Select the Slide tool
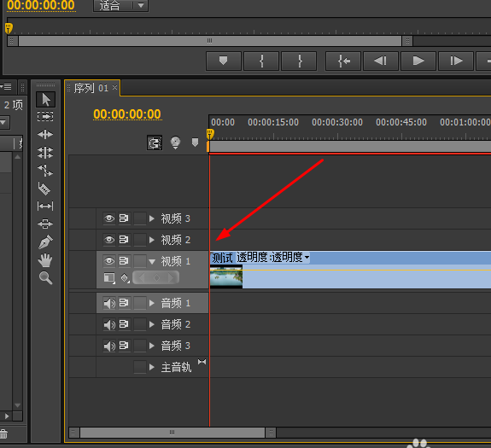 tap(45, 224)
